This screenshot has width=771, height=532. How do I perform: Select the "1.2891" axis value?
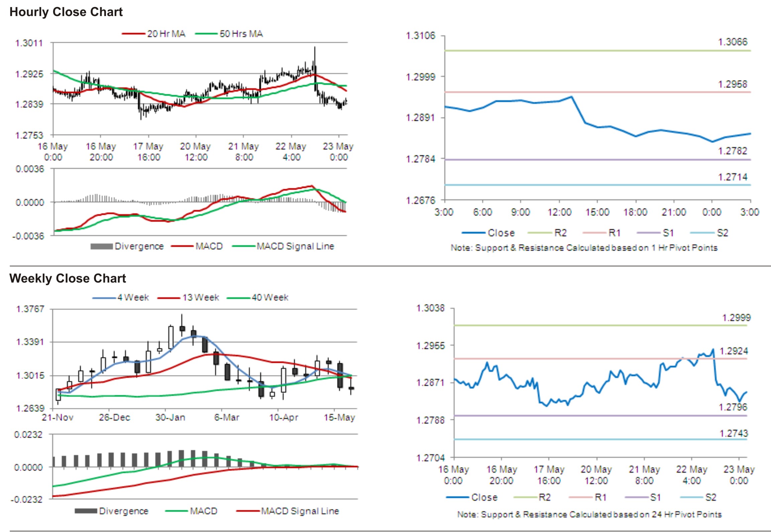pos(421,118)
